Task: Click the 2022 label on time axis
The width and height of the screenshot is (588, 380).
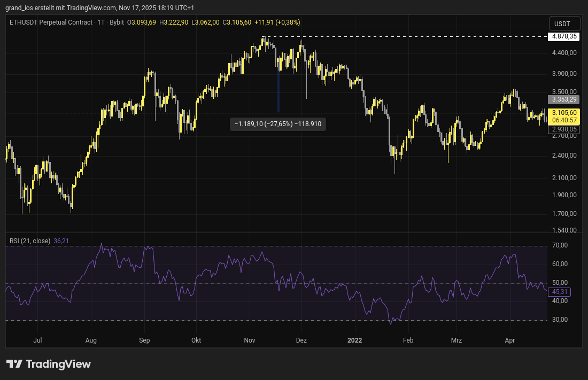Action: (x=355, y=340)
